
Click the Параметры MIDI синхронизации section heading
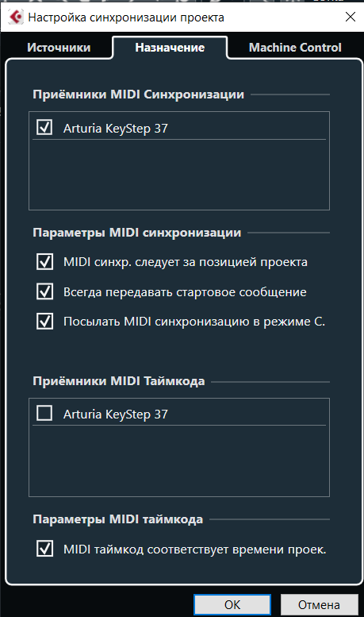click(136, 233)
